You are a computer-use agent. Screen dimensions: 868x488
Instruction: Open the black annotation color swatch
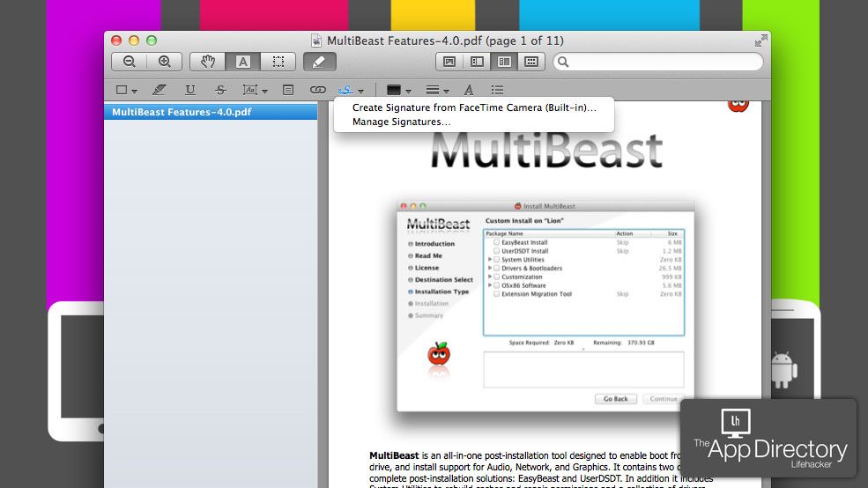(394, 90)
